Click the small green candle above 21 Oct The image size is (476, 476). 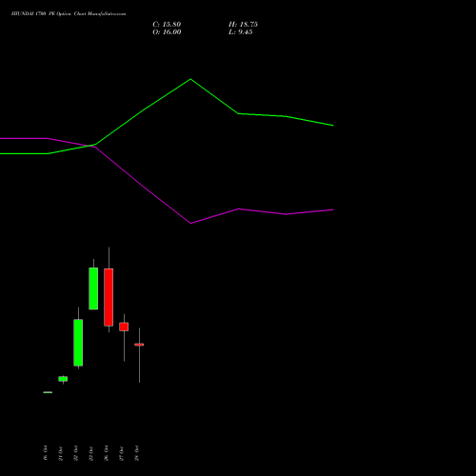[x=63, y=379]
